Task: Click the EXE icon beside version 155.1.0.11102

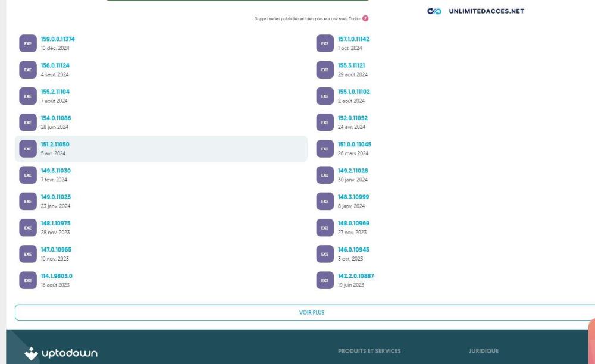Action: coord(325,96)
